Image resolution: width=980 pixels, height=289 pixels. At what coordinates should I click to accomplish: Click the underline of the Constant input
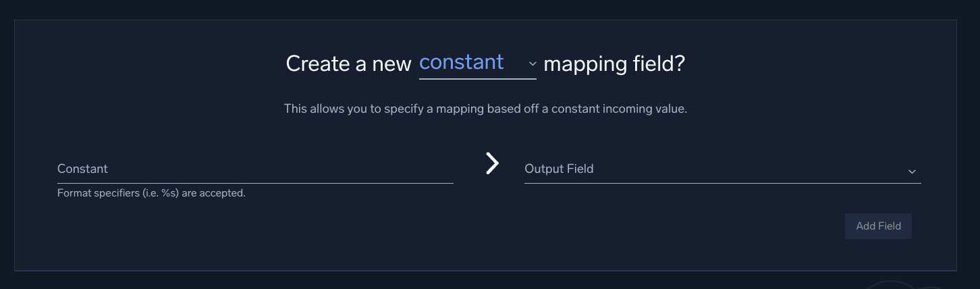(255, 183)
